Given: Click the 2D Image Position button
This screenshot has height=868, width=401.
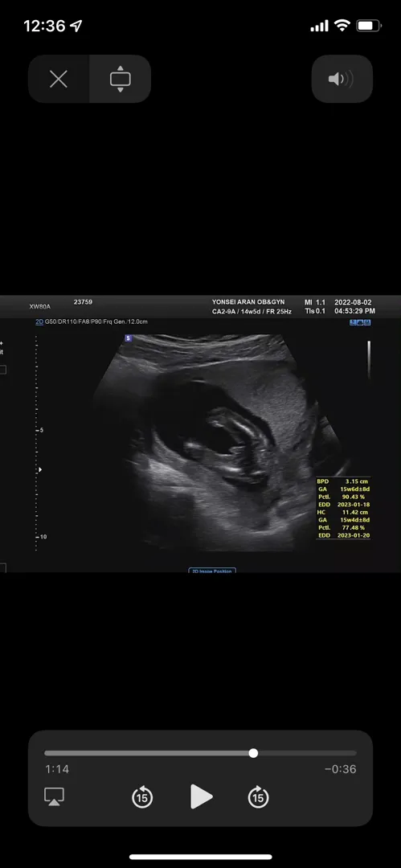Looking at the screenshot, I should [x=212, y=570].
